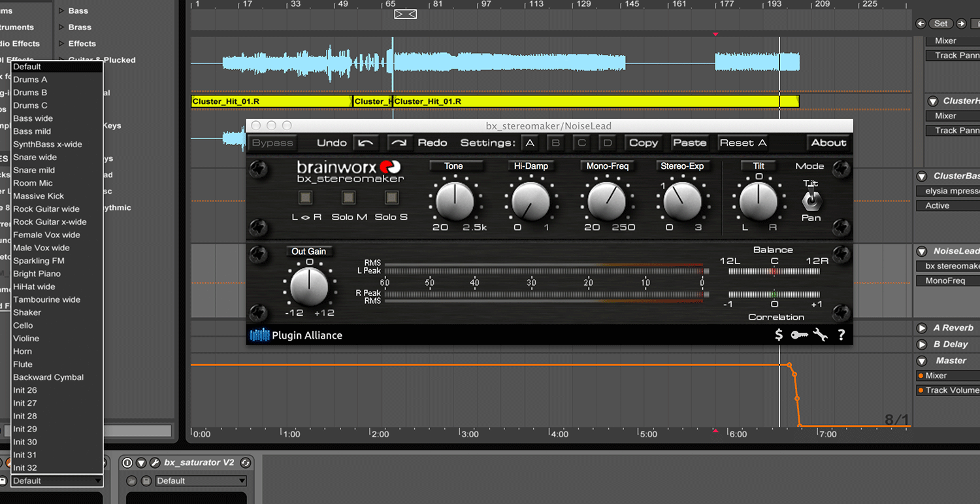Flip the Tilt/Pan mode switch

[x=811, y=199]
